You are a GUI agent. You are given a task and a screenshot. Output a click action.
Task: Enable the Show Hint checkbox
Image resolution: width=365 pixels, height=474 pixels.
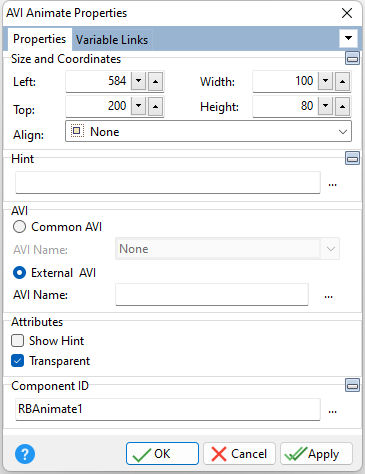tap(17, 341)
